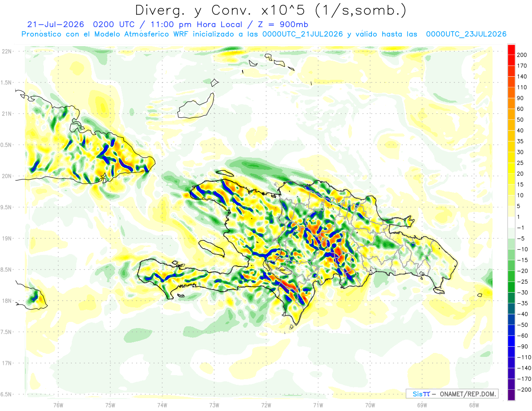This screenshot has height=411, width=532.
Task: Click the '20N' latitude label
Action: tap(7, 176)
